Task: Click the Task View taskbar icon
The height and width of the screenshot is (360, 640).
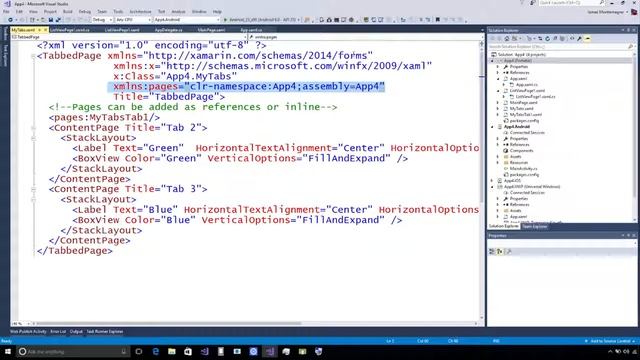Action: pos(139,351)
